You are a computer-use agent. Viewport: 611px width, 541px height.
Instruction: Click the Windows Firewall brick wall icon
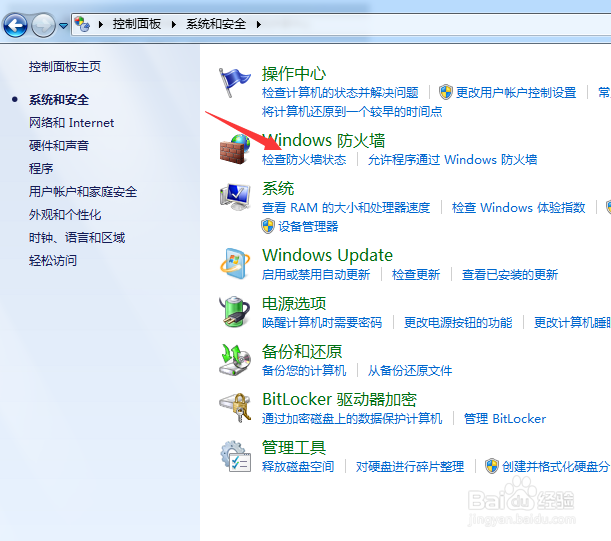235,149
